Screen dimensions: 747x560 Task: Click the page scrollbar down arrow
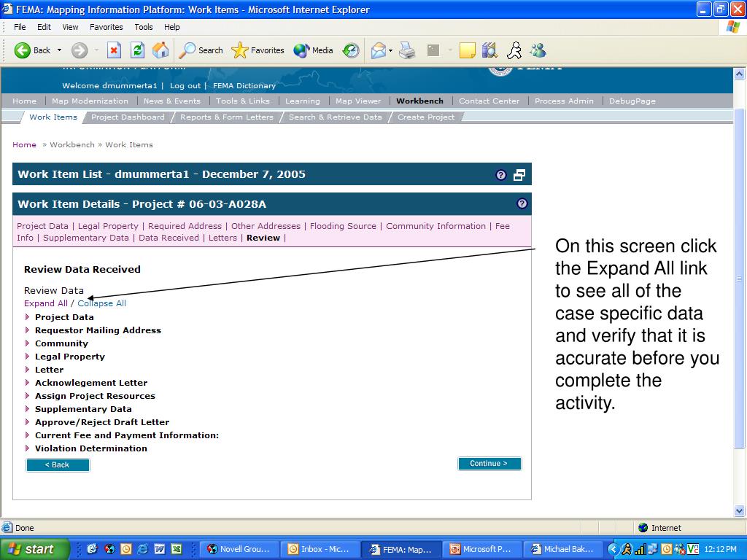(740, 511)
